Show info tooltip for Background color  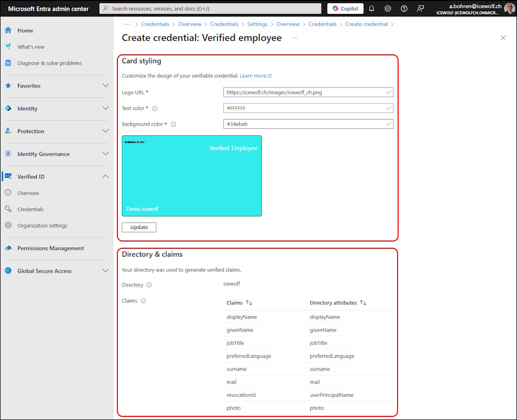(x=173, y=124)
